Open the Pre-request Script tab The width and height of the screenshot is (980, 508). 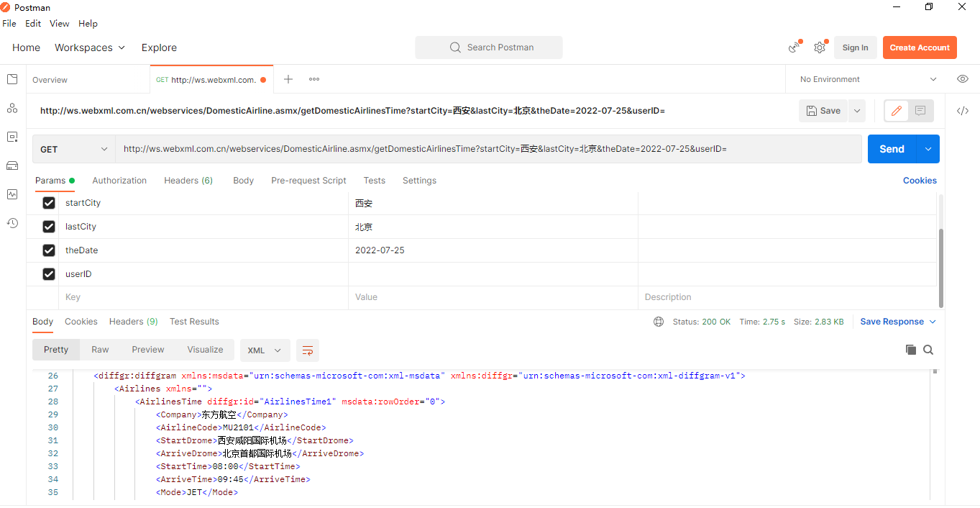(x=308, y=181)
